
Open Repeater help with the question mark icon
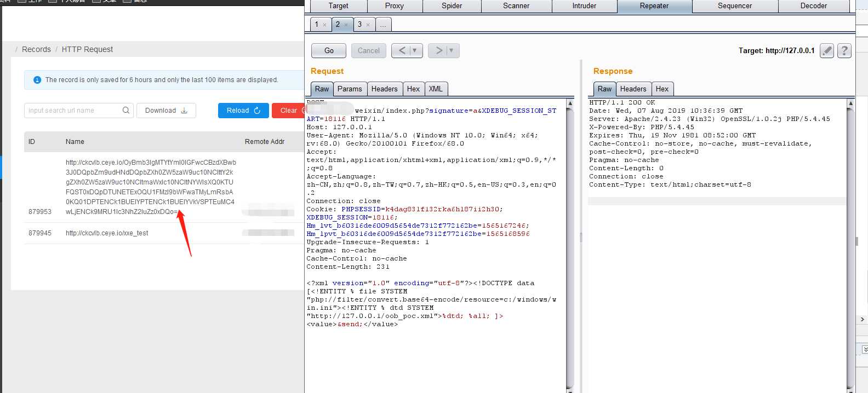[x=844, y=50]
